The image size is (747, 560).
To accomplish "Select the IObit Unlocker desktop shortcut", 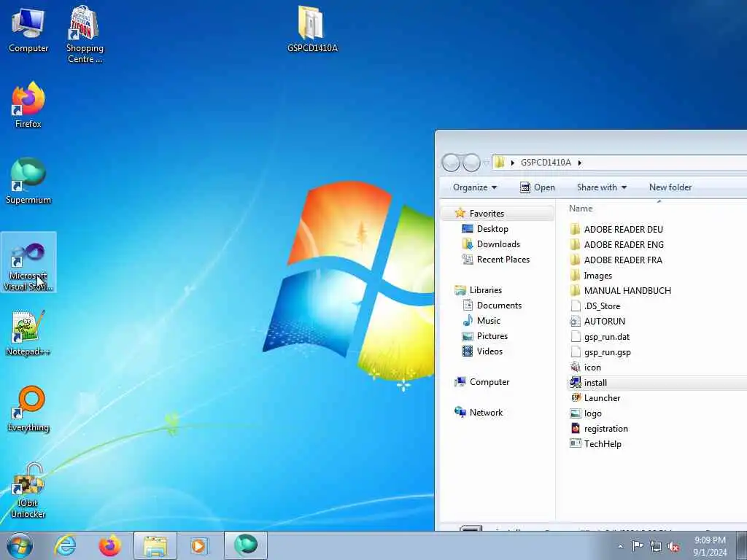I will click(x=28, y=491).
